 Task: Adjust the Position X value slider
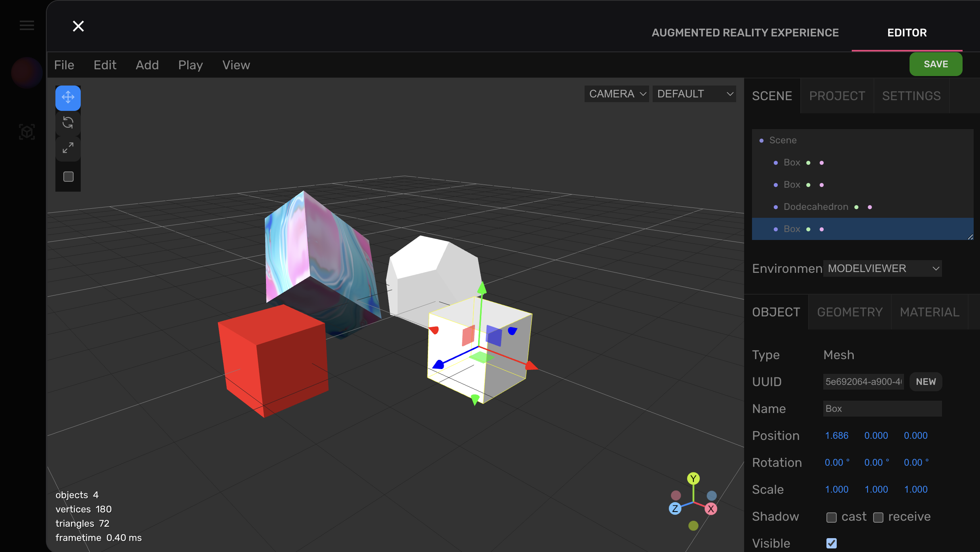coord(836,435)
